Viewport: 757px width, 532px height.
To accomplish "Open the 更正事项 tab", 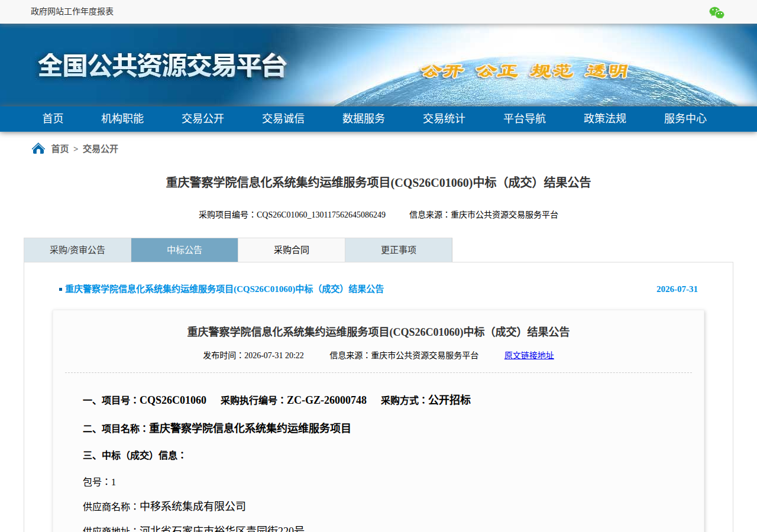I will tap(399, 250).
